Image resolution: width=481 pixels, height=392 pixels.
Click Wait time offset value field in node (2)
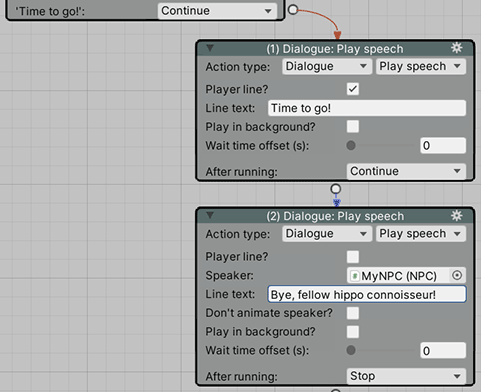click(443, 350)
